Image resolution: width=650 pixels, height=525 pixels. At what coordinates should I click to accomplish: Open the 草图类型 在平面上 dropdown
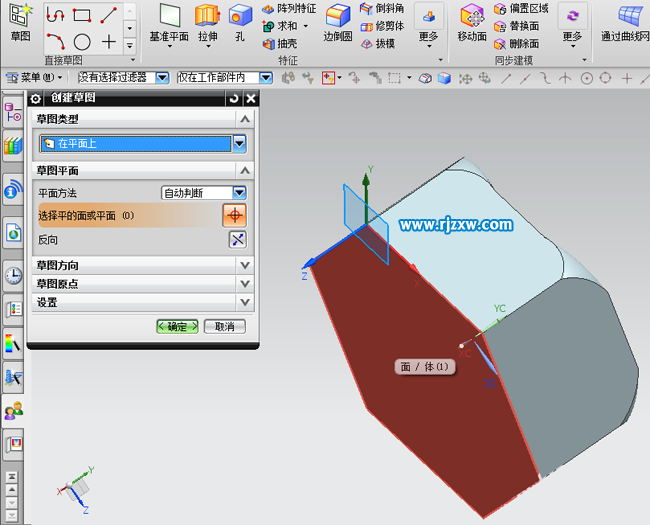point(239,144)
